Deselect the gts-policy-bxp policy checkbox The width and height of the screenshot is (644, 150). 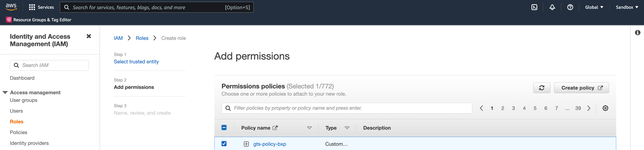pyautogui.click(x=224, y=144)
